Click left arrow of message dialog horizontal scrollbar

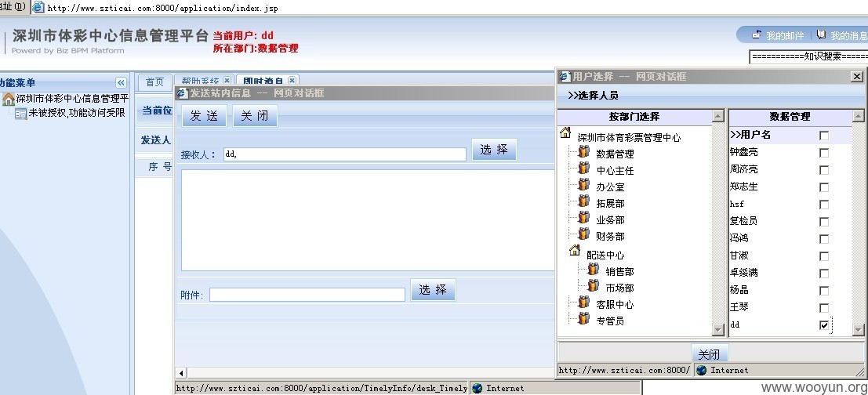181,373
